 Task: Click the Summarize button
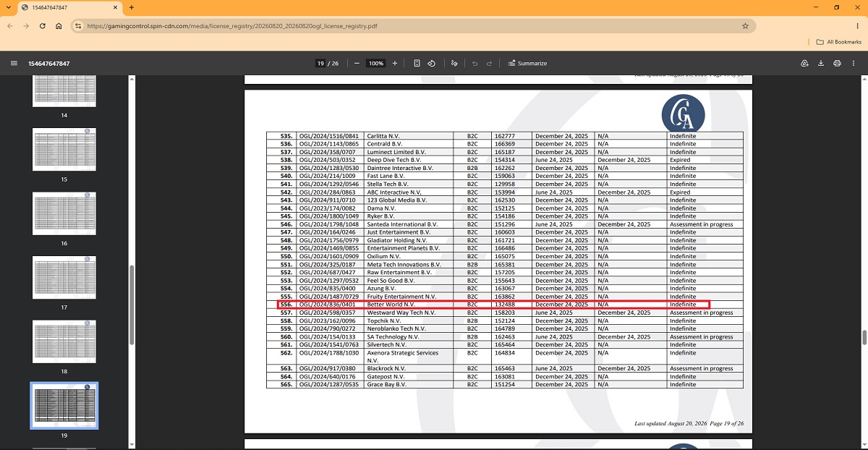528,64
